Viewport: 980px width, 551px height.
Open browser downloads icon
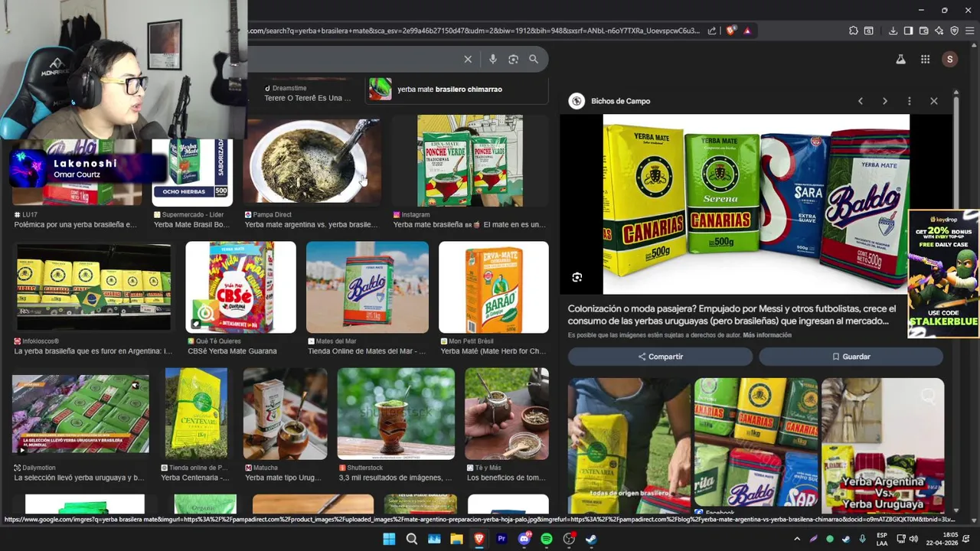click(893, 31)
